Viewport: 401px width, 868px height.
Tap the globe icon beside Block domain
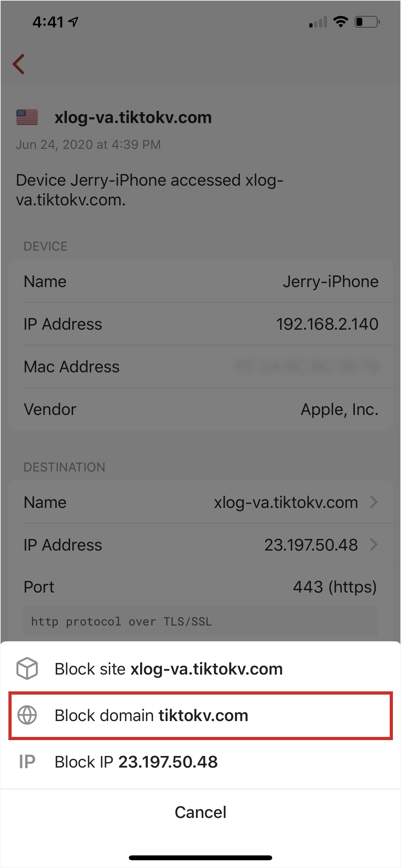coord(27,715)
